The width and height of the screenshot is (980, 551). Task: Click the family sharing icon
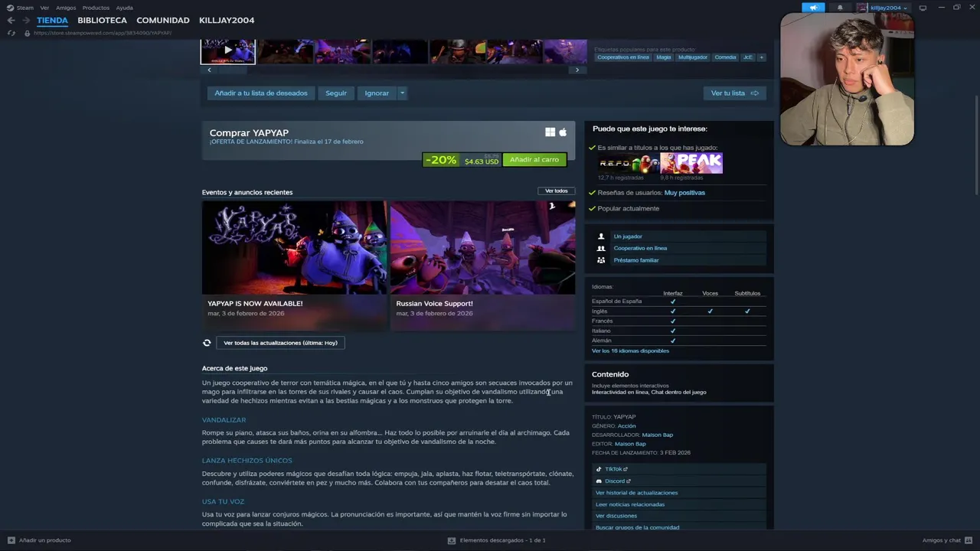[601, 260]
